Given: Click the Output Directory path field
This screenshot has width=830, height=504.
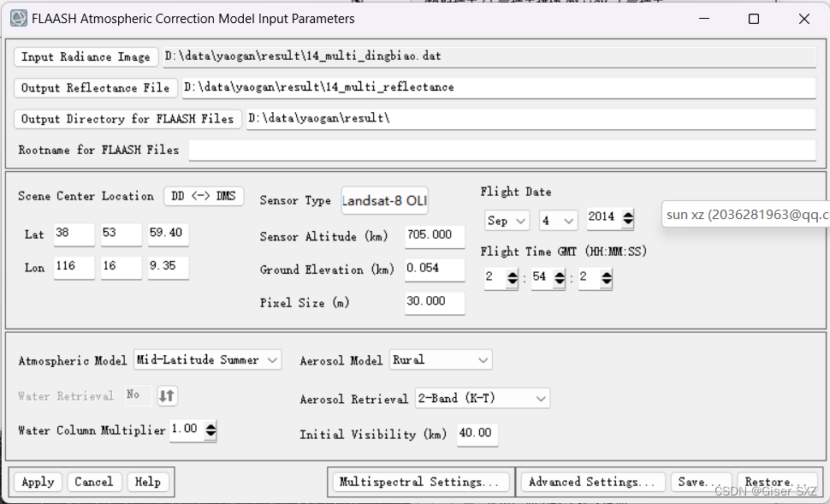Looking at the screenshot, I should 531,119.
